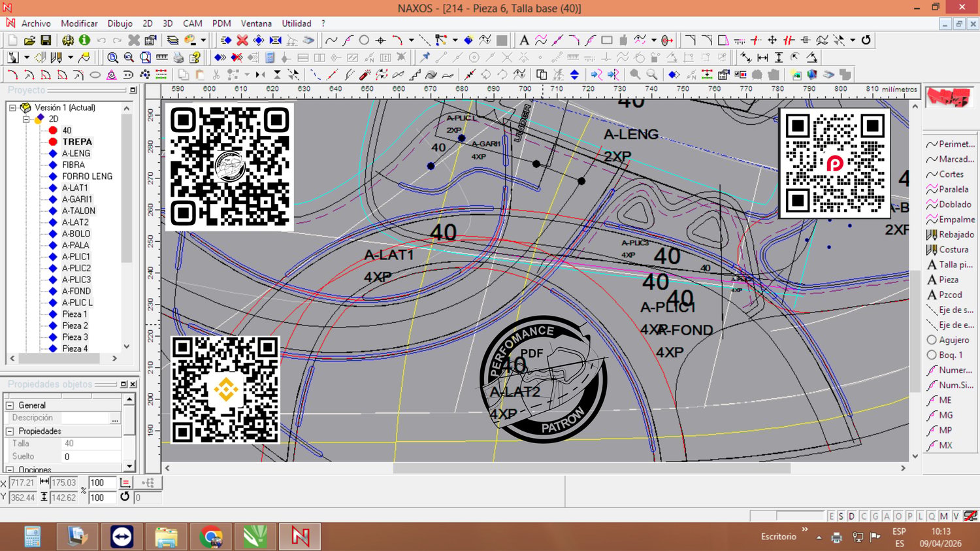980x551 pixels.
Task: Click the stacked layers icon
Action: pos(172,41)
